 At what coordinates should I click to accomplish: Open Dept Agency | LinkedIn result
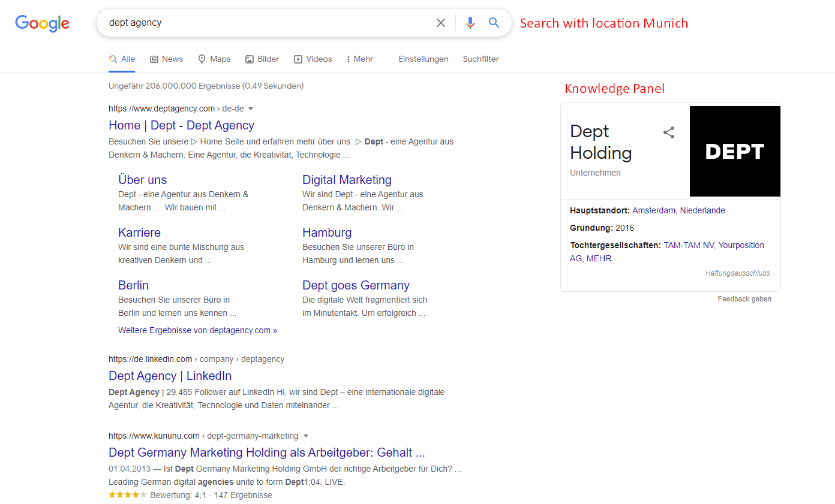pos(170,376)
